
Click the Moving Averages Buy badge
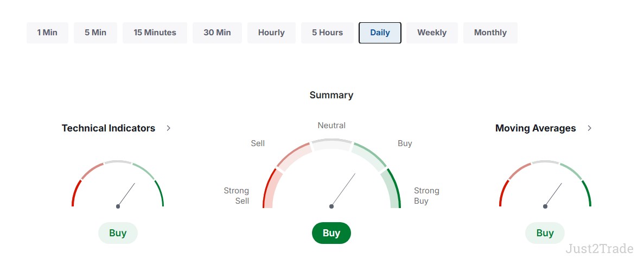545,233
